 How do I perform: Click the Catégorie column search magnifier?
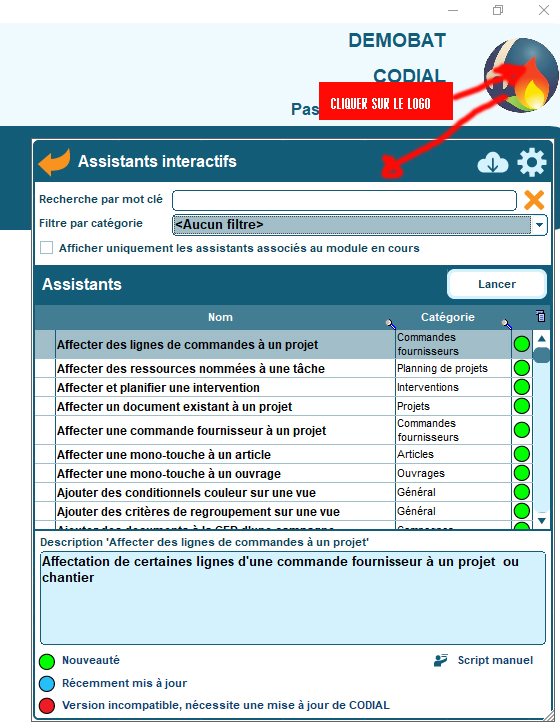click(x=506, y=324)
